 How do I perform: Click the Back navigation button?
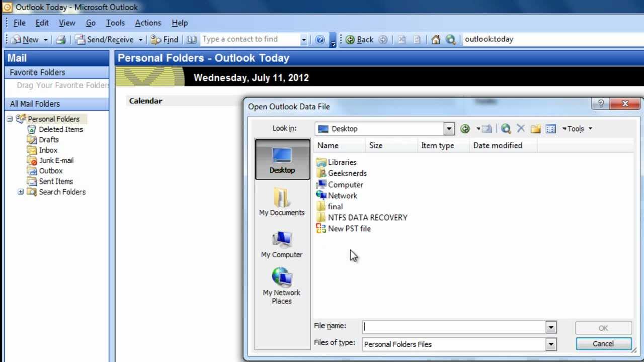click(x=360, y=39)
